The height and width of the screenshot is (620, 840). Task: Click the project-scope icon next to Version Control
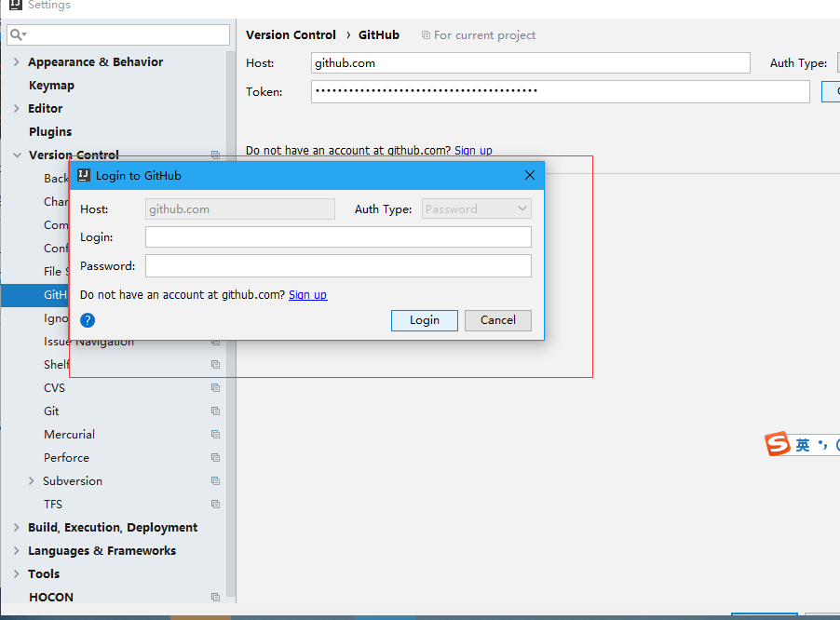tap(215, 155)
